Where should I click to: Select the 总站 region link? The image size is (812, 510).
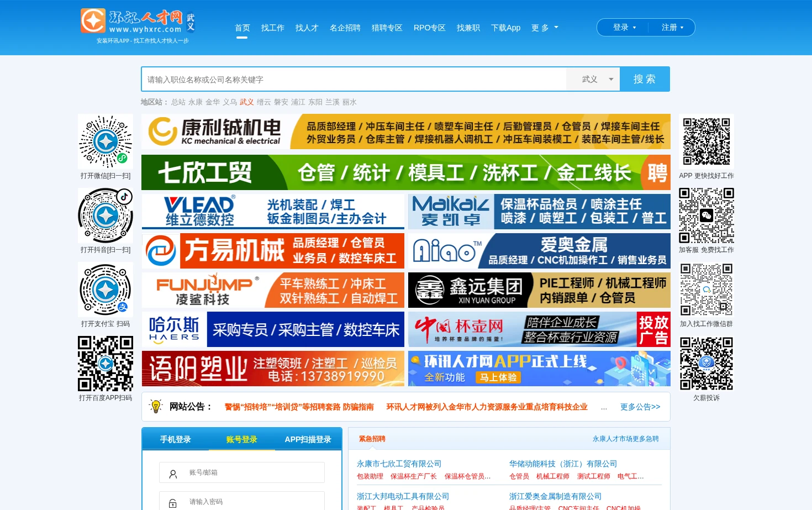(178, 102)
